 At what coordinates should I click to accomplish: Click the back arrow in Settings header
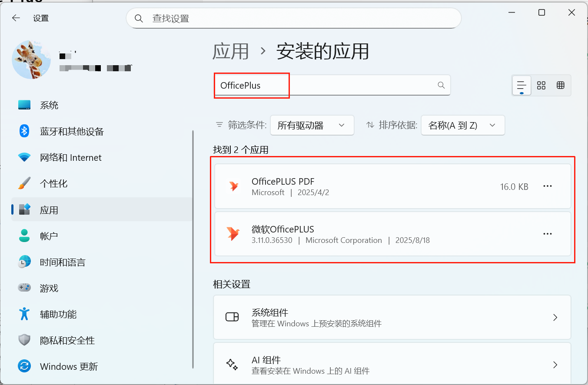pos(16,18)
